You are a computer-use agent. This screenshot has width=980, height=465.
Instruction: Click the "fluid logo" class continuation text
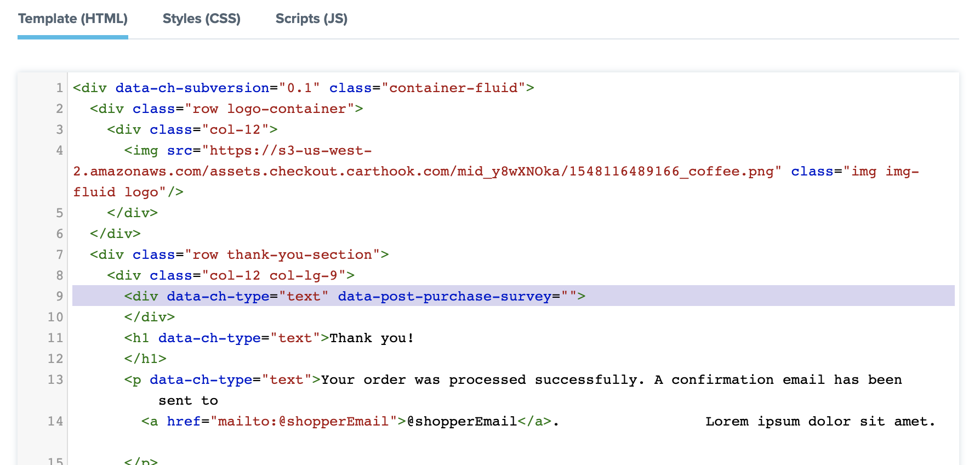pyautogui.click(x=119, y=192)
